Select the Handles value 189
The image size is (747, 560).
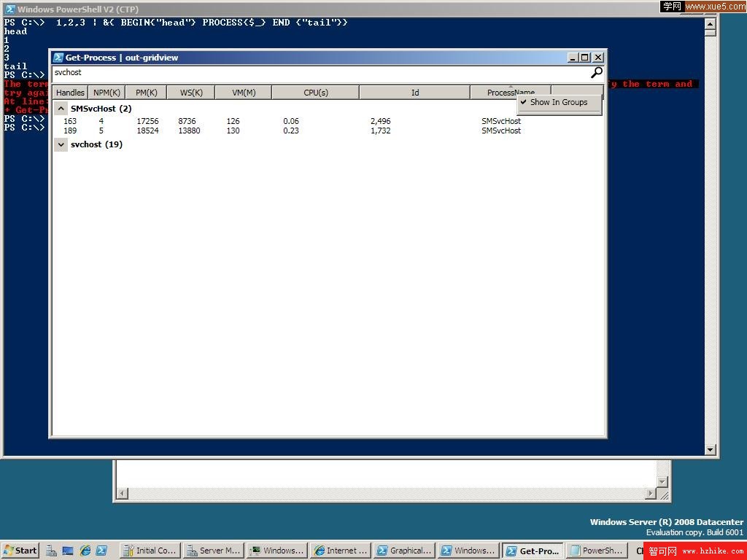pyautogui.click(x=70, y=131)
